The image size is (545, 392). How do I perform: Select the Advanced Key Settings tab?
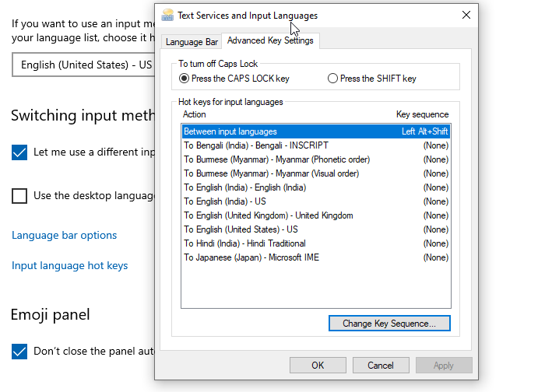click(270, 41)
